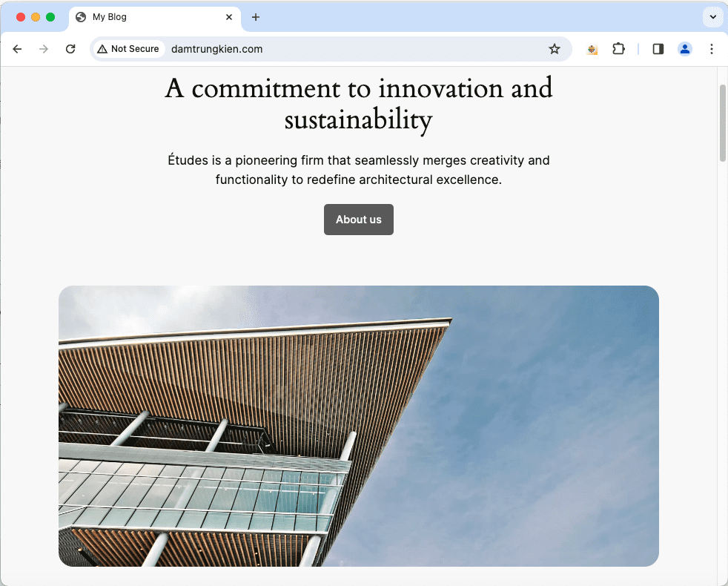728x586 pixels.
Task: Navigate back using the back arrow icon
Action: coord(17,49)
